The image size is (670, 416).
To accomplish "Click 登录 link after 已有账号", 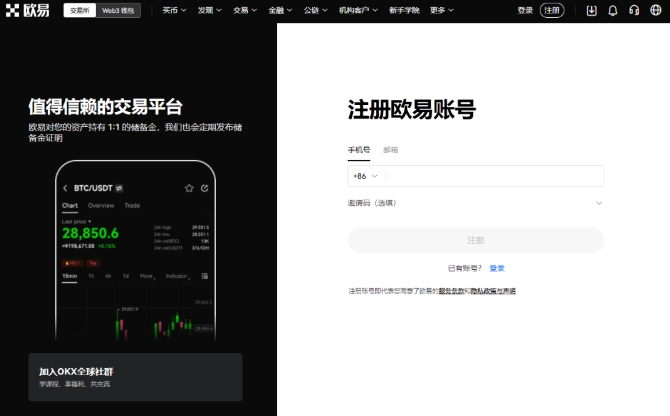I will [x=497, y=268].
